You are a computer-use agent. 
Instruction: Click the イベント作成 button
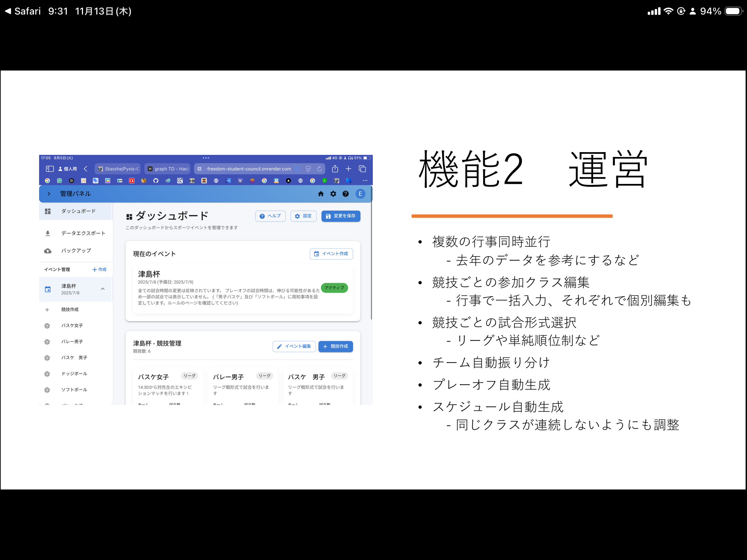[x=331, y=254]
